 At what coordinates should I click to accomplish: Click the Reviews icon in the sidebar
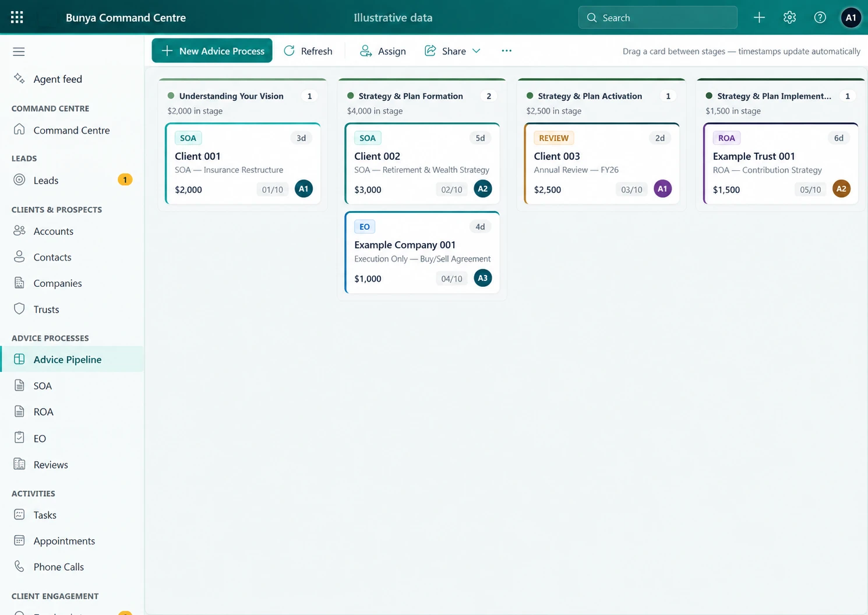[x=19, y=464]
